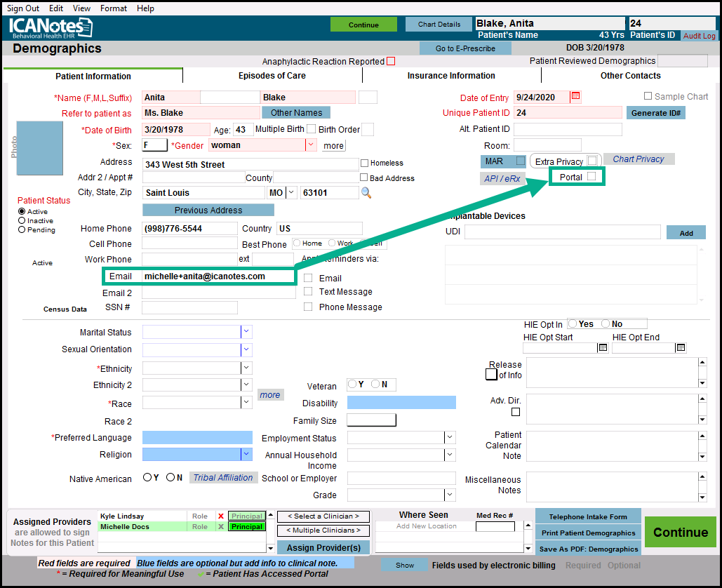Image resolution: width=722 pixels, height=588 pixels.
Task: Switch to the Insurance Information tab
Action: (451, 76)
